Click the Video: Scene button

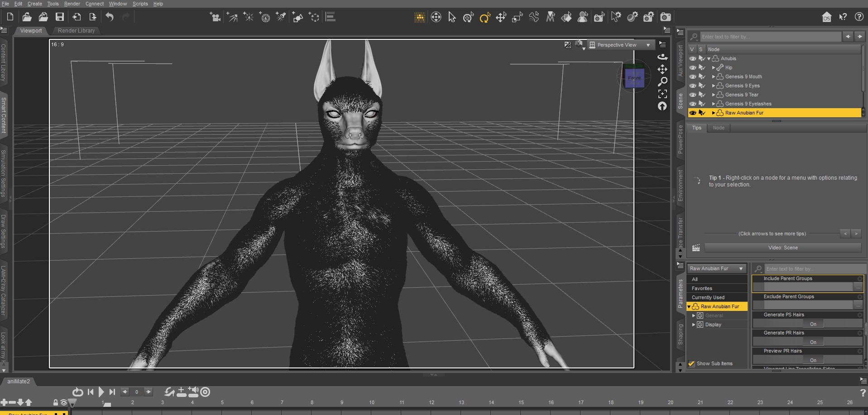pyautogui.click(x=783, y=248)
